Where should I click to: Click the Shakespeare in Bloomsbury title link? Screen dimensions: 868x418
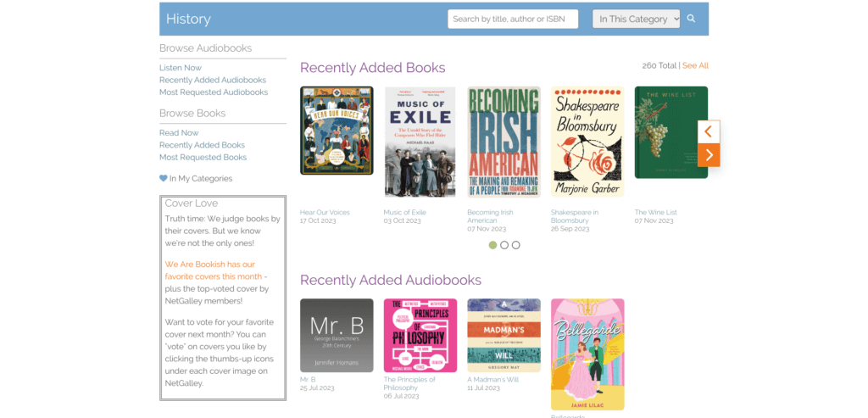[x=575, y=216]
